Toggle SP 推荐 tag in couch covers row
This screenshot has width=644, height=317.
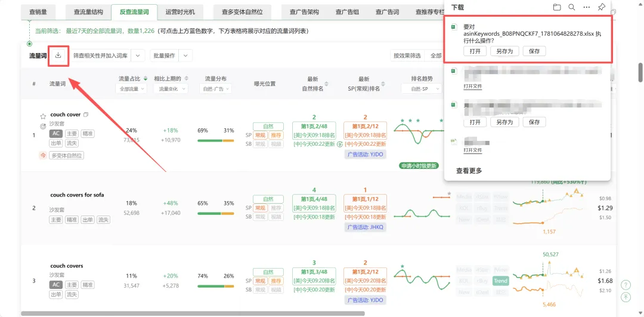(x=275, y=281)
